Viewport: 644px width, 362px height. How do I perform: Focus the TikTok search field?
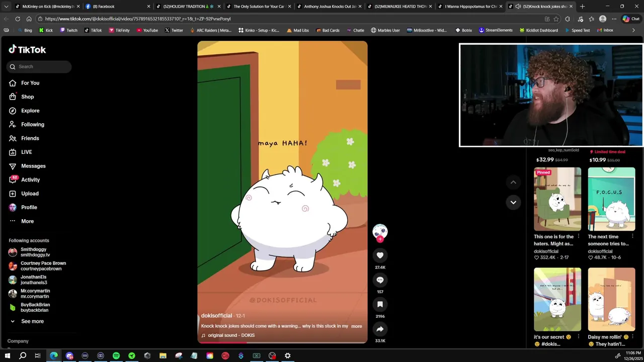[x=39, y=66]
